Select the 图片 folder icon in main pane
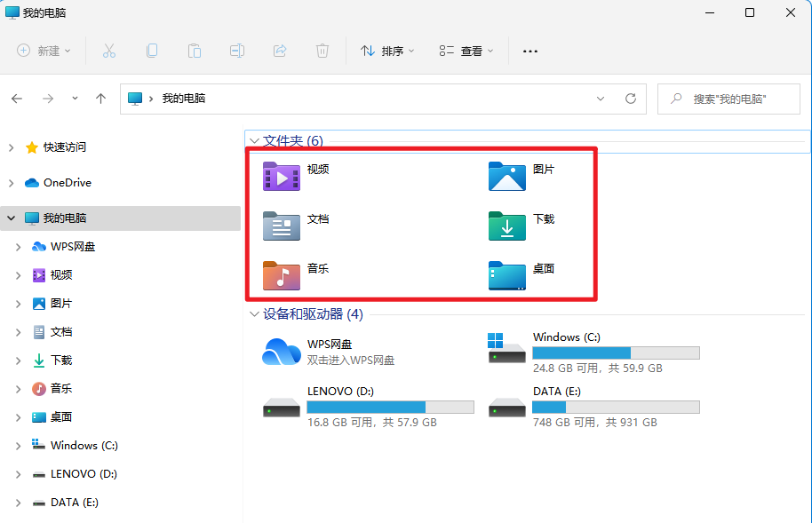 (507, 177)
